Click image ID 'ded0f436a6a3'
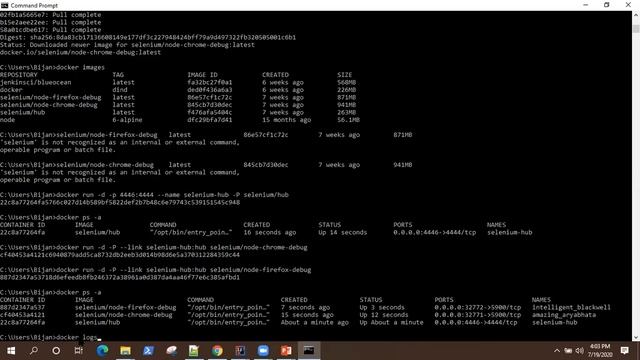The width and height of the screenshot is (640, 360). (x=210, y=90)
